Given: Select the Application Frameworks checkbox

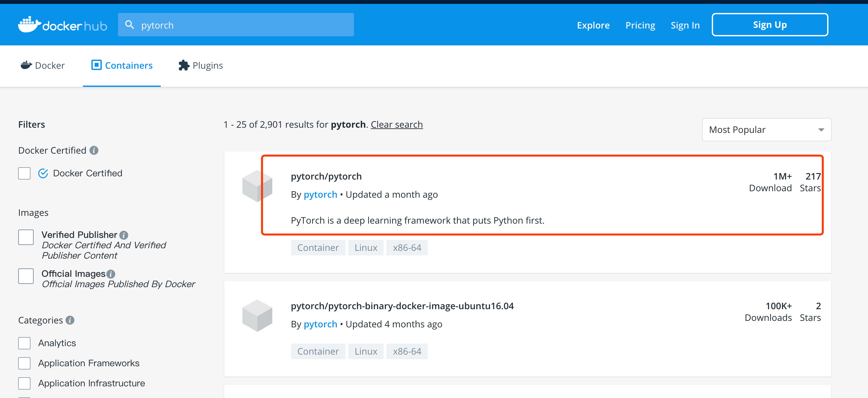Looking at the screenshot, I should 24,363.
